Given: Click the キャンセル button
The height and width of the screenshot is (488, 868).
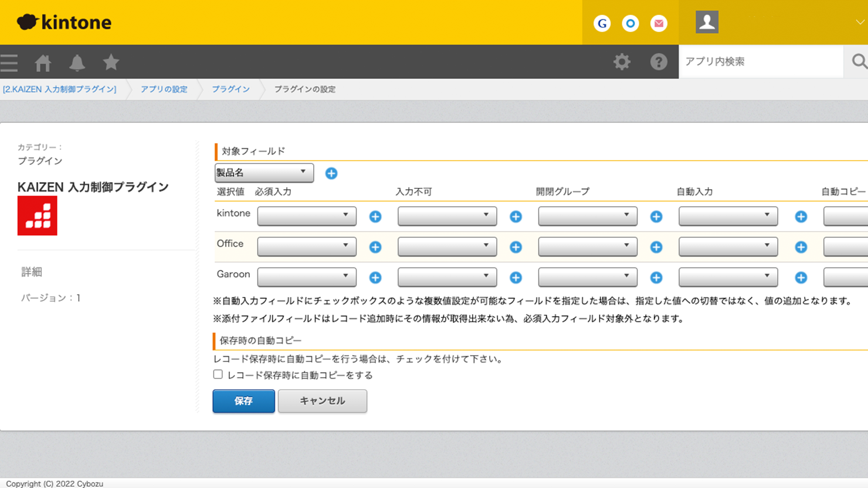Looking at the screenshot, I should coord(322,401).
